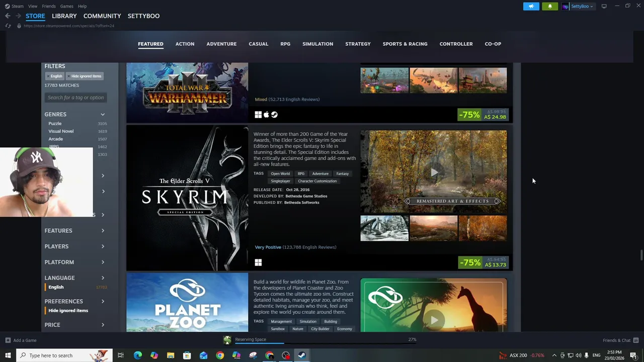Viewport: 644px width, 362px height.
Task: Click the macOS platform icon on Total War Warhammer
Action: click(266, 115)
